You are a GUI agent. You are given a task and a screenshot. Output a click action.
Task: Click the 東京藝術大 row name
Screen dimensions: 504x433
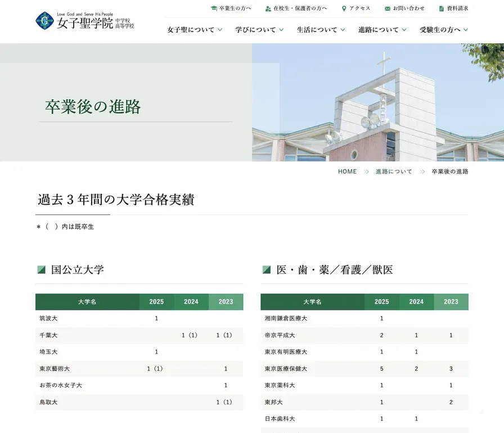pyautogui.click(x=55, y=368)
